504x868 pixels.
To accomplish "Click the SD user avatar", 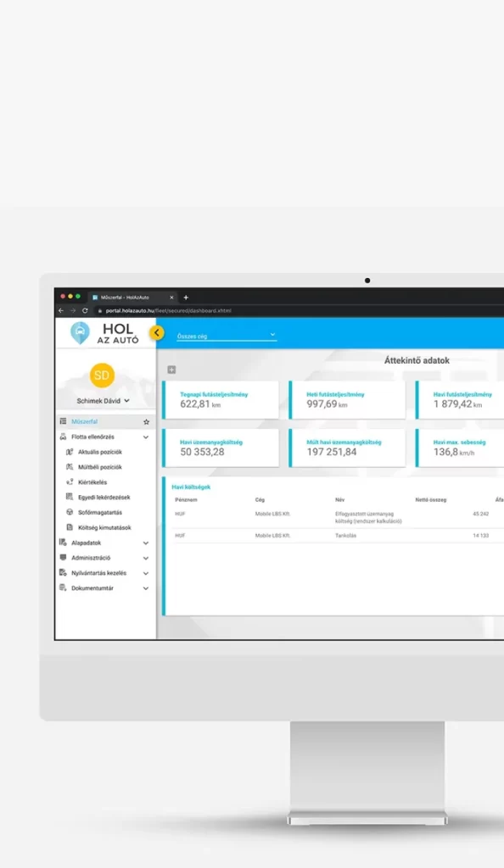I will [102, 376].
